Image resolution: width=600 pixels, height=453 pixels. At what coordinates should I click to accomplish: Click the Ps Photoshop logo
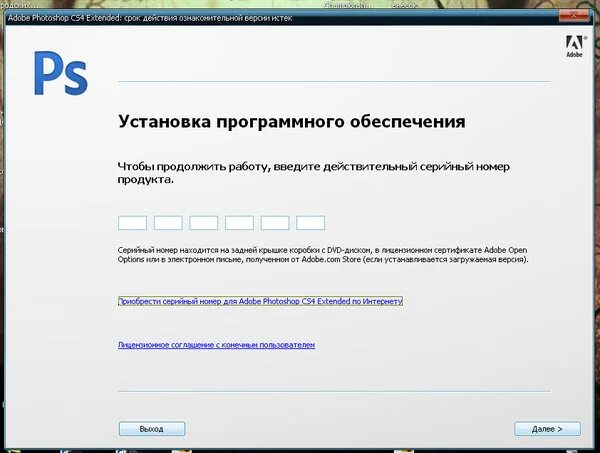(x=61, y=73)
